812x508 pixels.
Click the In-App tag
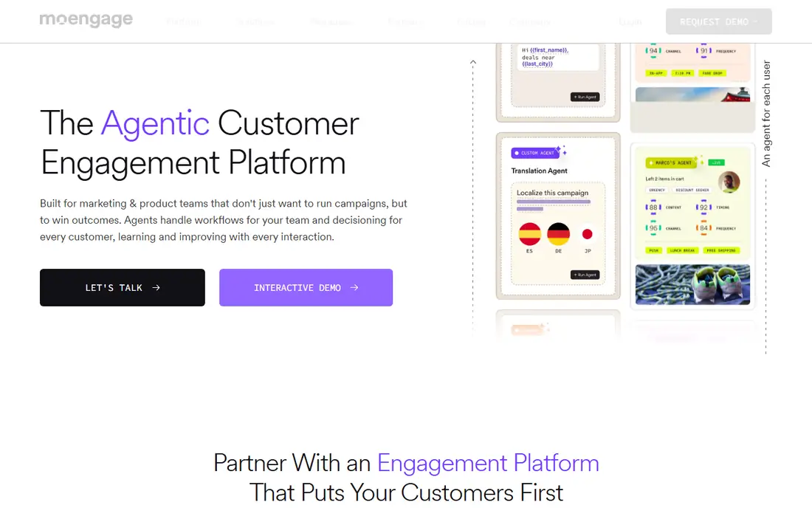[x=656, y=73]
